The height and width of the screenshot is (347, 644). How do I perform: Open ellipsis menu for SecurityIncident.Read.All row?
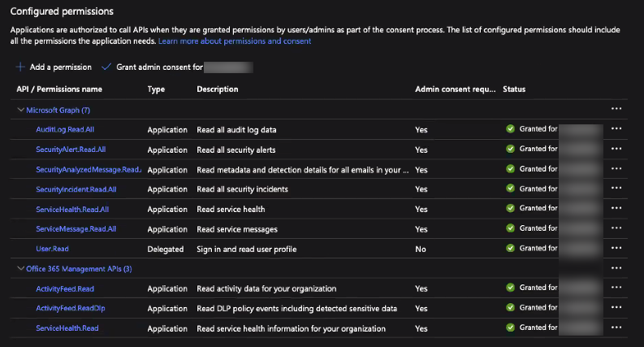click(616, 189)
